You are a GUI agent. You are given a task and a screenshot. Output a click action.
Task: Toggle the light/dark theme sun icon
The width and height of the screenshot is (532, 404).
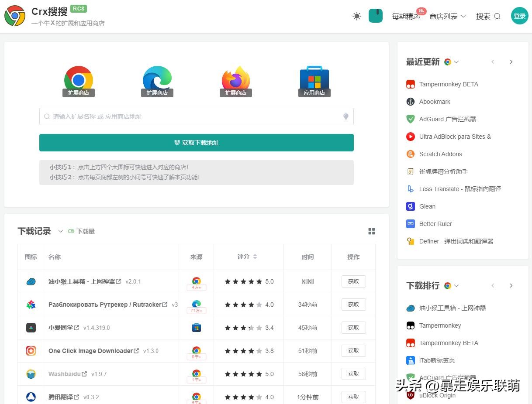[x=357, y=16]
